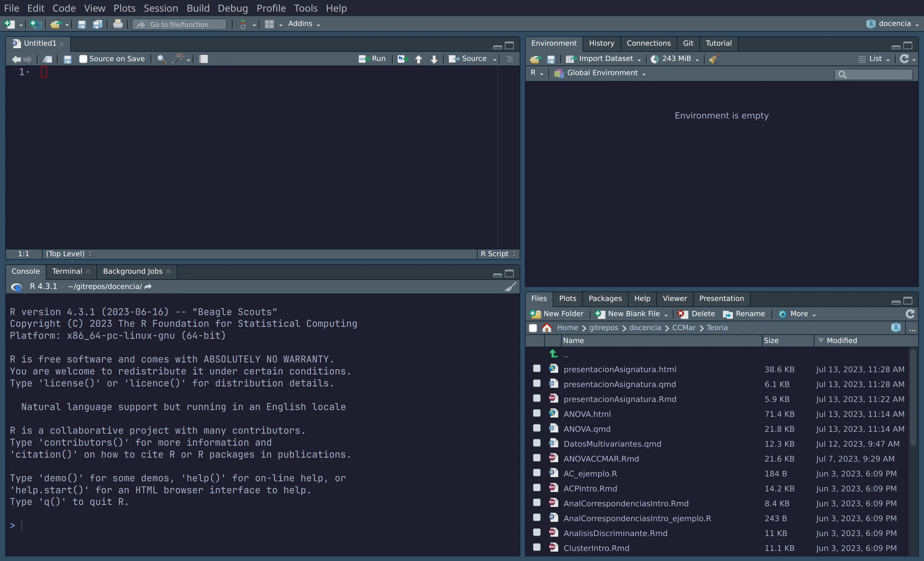Click the print document icon
Viewport: 924px width, 561px height.
click(x=118, y=24)
